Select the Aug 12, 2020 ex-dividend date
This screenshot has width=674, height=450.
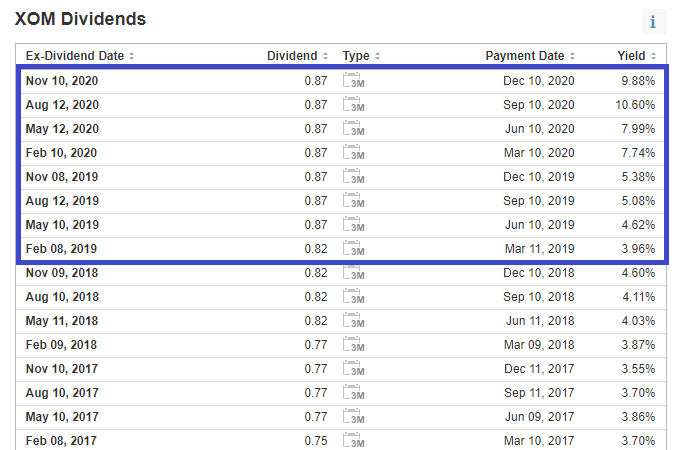pyautogui.click(x=62, y=105)
